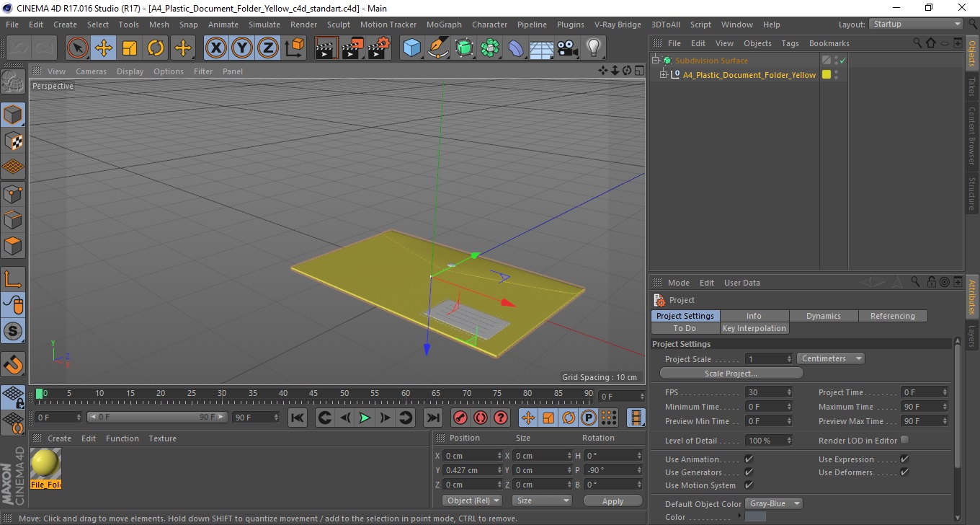Viewport: 980px width, 525px height.
Task: Open the Texture menu in material manager
Action: point(162,438)
